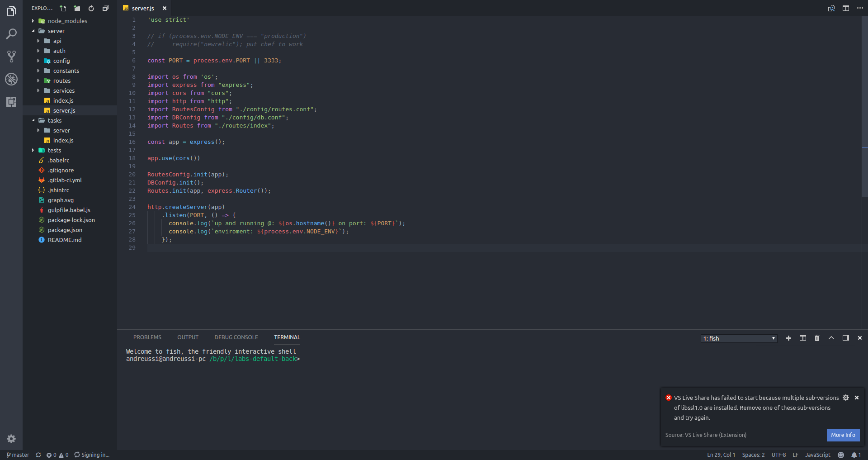Open the Debug view (no-bug icon)
The image size is (868, 460).
click(x=11, y=79)
